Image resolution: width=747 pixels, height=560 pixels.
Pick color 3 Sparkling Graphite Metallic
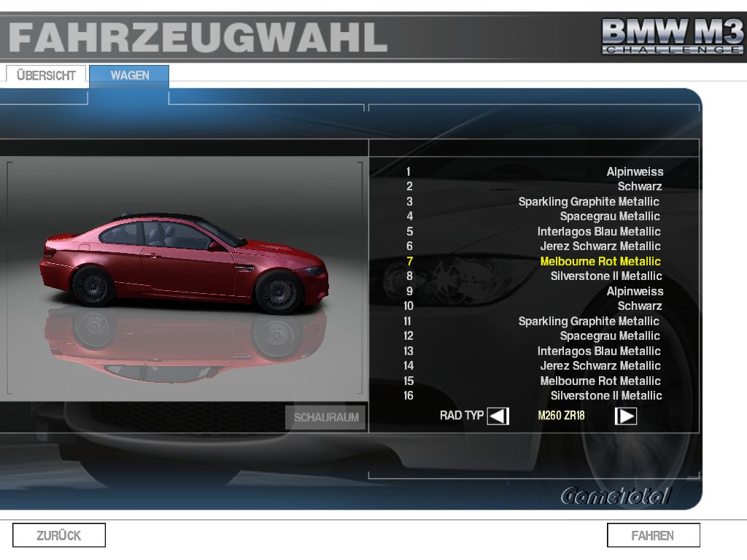coord(533,201)
